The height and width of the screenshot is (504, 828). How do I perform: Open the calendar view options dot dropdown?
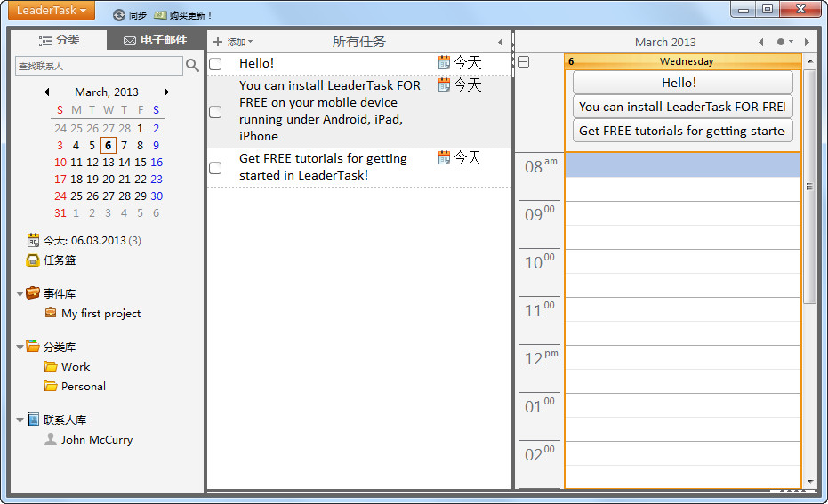click(x=784, y=42)
